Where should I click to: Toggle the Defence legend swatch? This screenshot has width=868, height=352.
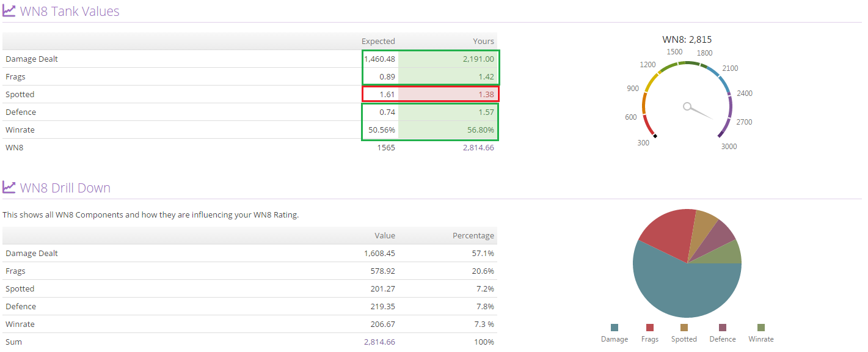coord(723,328)
